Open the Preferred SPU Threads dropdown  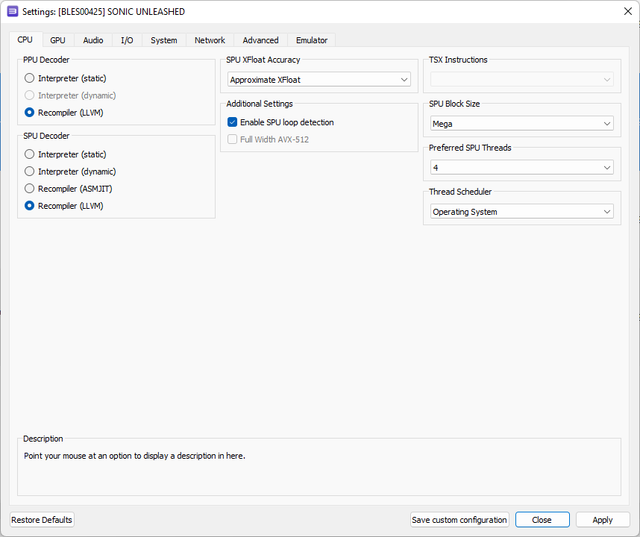point(522,168)
